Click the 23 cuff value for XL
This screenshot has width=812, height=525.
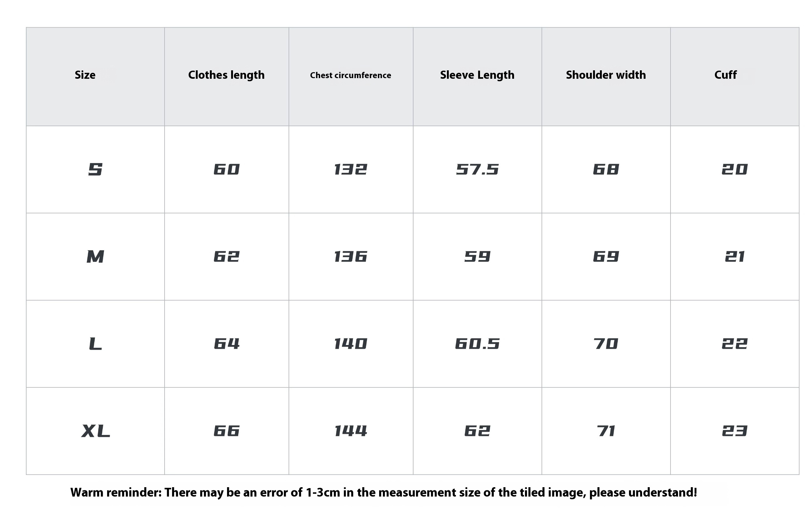pos(734,431)
